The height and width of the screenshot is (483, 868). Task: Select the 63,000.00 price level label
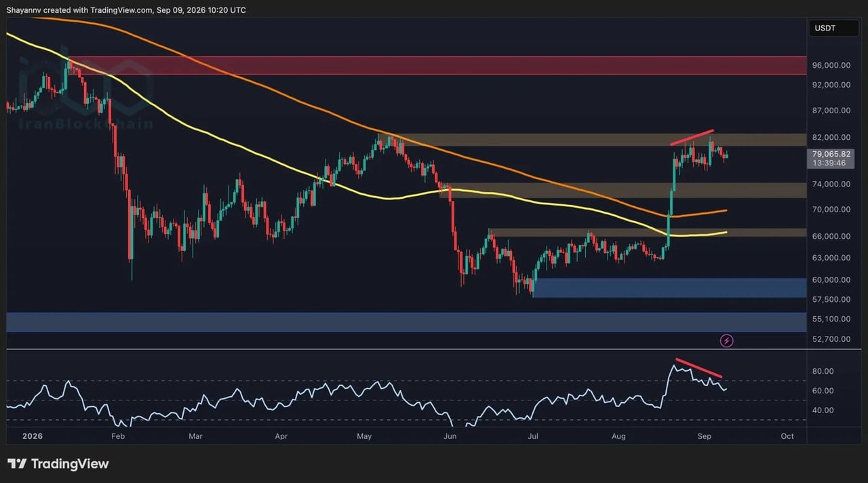coord(831,258)
